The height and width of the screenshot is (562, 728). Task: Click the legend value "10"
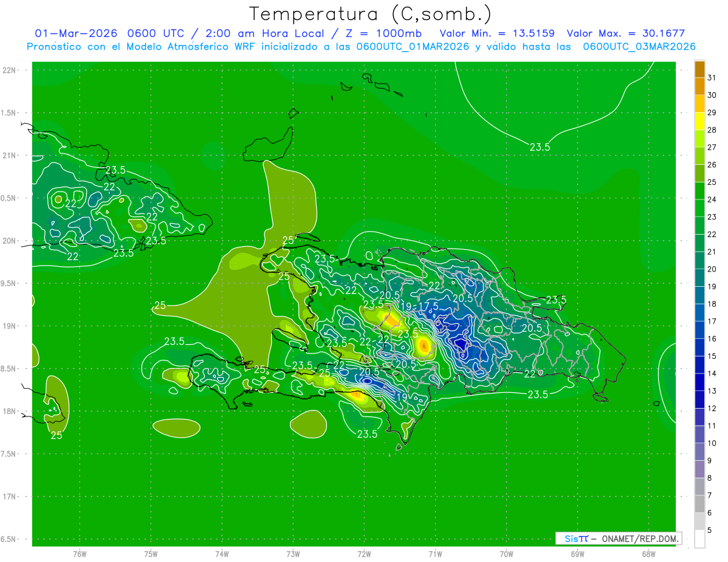pyautogui.click(x=712, y=443)
